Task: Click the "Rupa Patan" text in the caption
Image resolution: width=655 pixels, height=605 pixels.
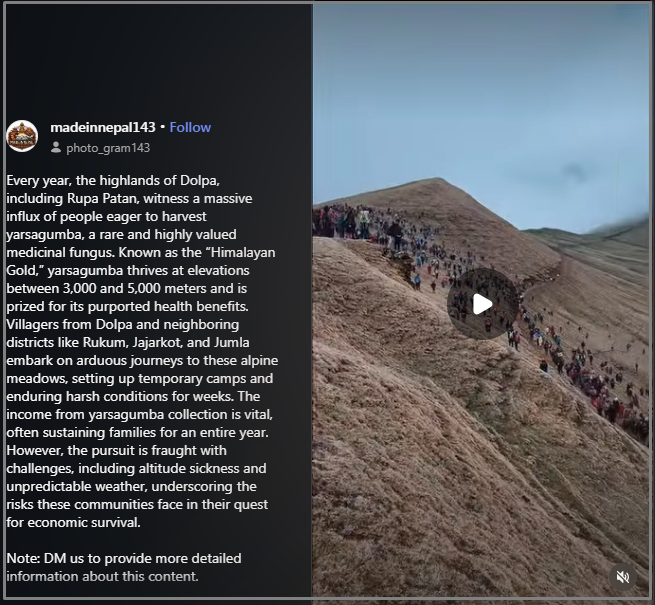Action: point(102,198)
